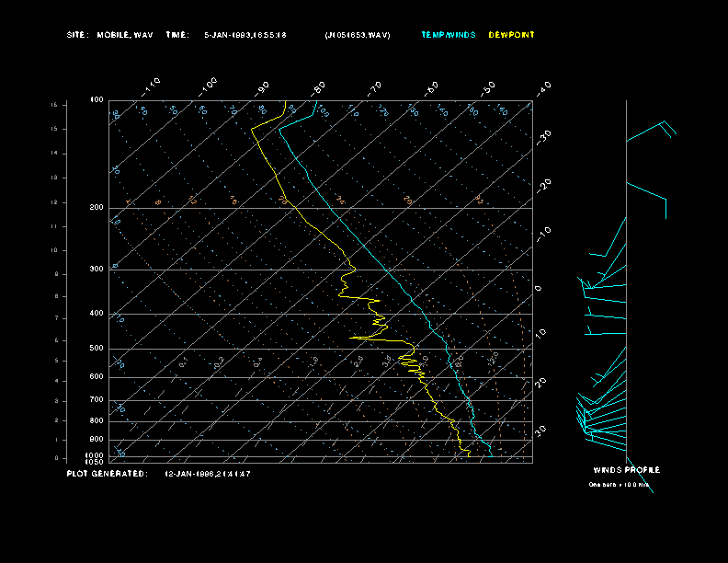Image resolution: width=728 pixels, height=563 pixels.
Task: Click the white -100 isotherm label above the chart
Action: coord(206,87)
